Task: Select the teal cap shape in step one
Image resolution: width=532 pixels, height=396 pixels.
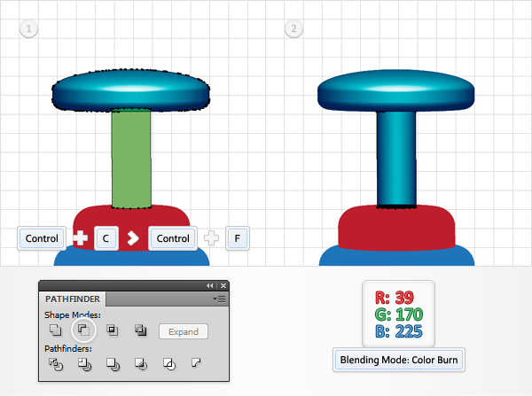Action: click(131, 90)
